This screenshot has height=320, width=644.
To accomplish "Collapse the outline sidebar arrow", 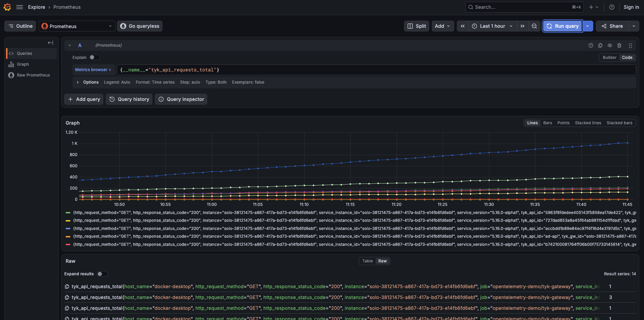I will tap(50, 43).
